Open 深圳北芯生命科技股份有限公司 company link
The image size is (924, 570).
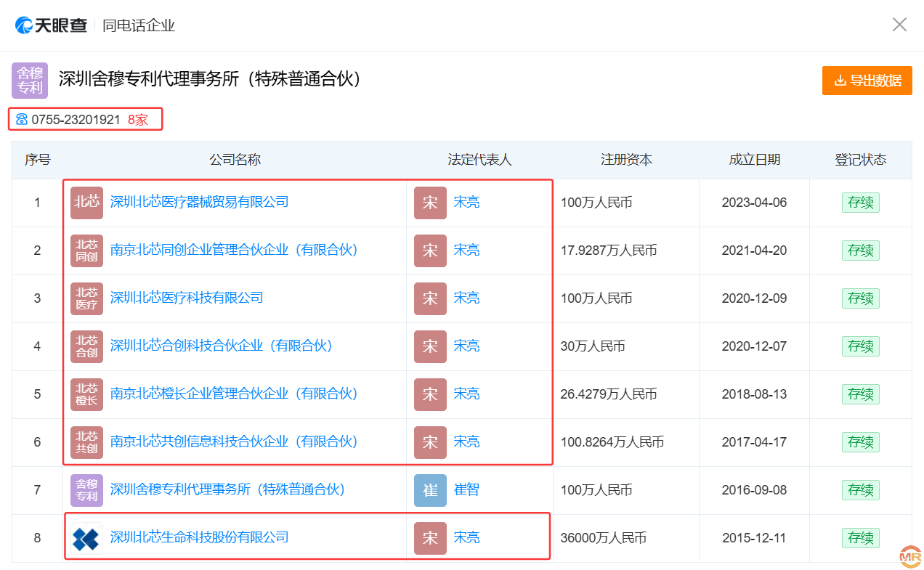pos(199,537)
